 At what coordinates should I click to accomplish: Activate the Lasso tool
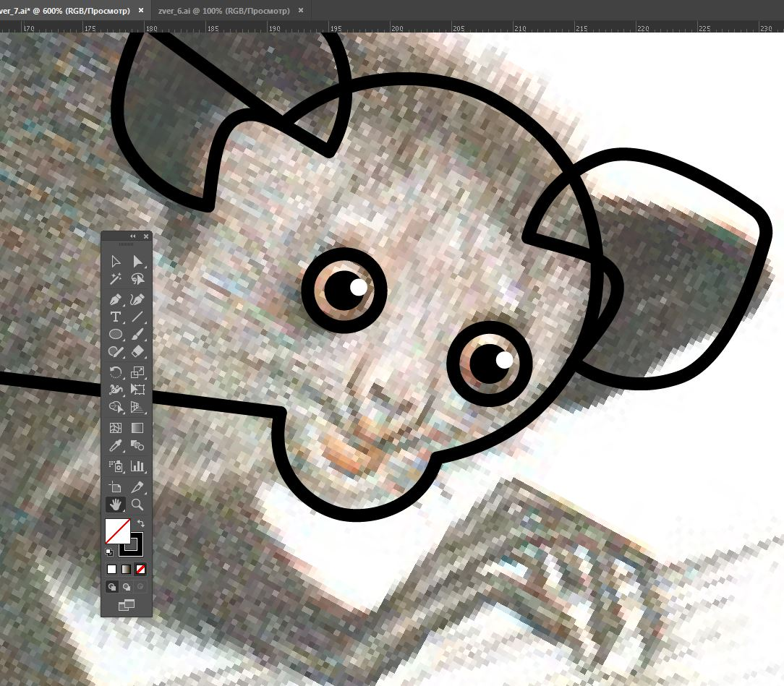coord(137,279)
